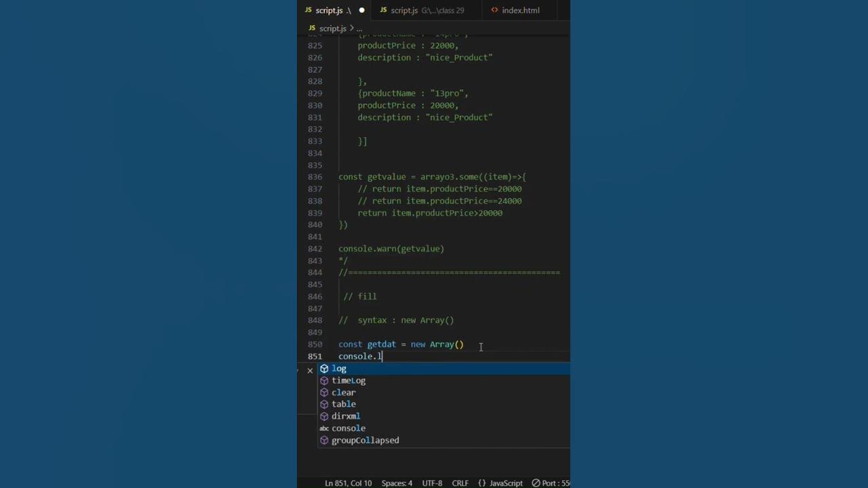Select the 'table' suggestion entry

coord(444,404)
